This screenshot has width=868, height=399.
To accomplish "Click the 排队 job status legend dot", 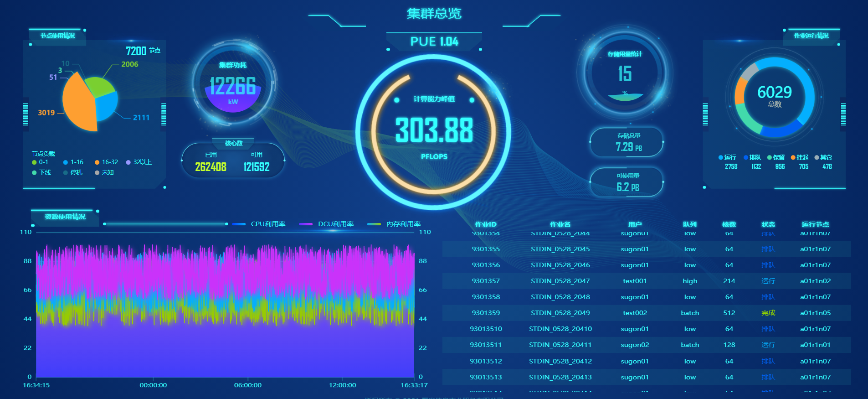I will [x=746, y=158].
